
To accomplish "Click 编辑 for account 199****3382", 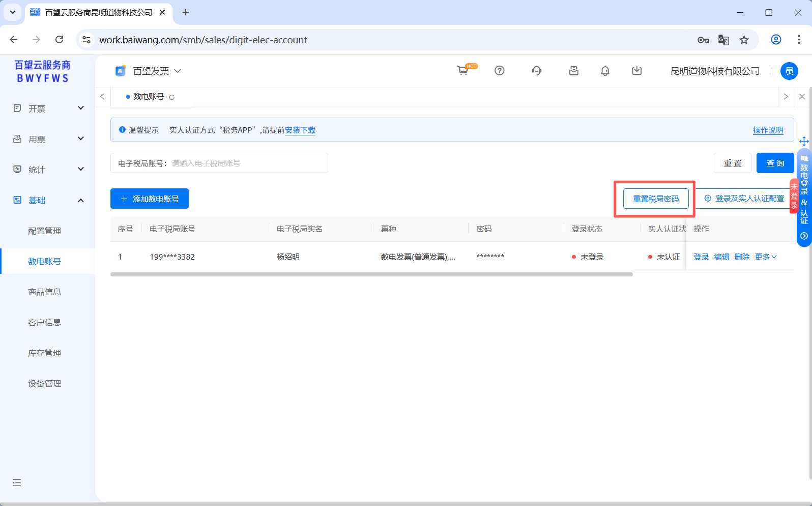I will pyautogui.click(x=721, y=257).
